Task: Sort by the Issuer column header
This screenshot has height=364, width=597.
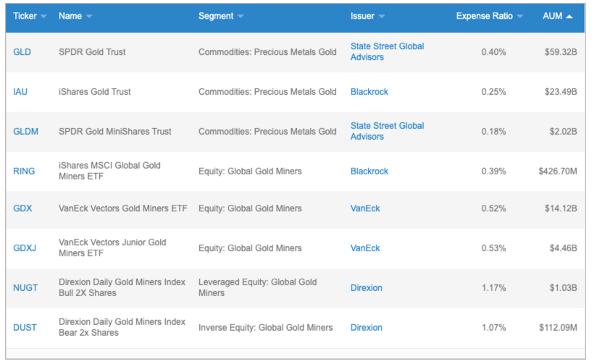Action: 367,16
